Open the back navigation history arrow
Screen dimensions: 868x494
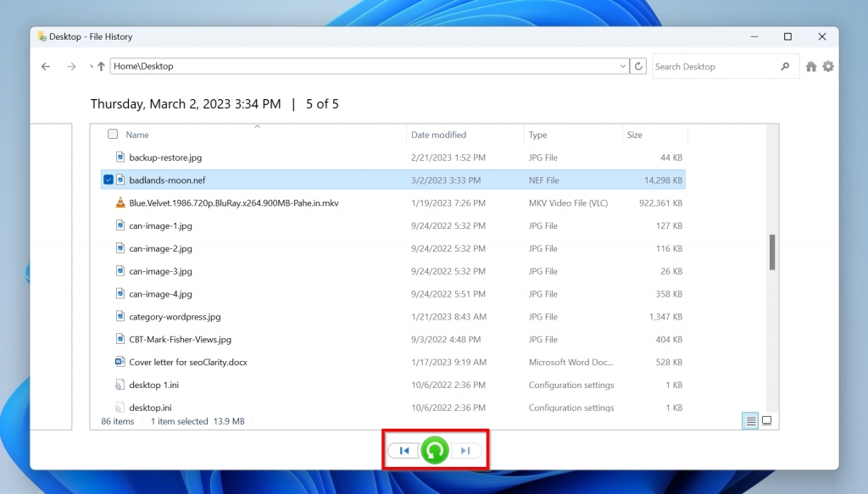(92, 66)
